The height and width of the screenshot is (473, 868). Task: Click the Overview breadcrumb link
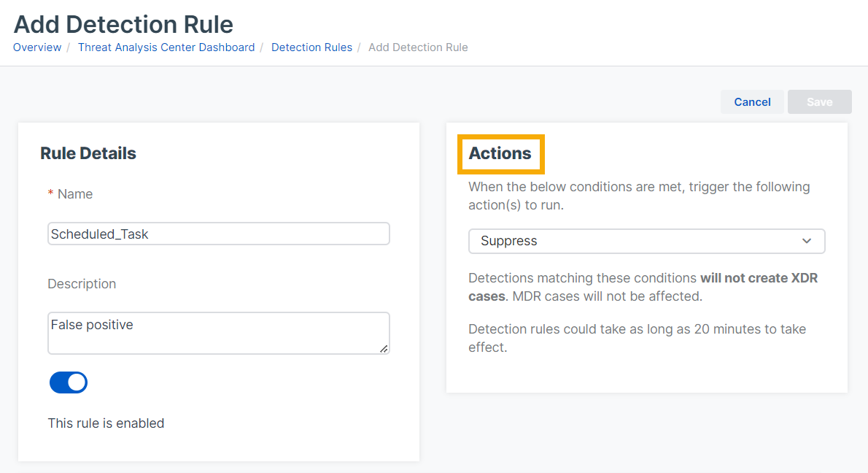pos(37,47)
